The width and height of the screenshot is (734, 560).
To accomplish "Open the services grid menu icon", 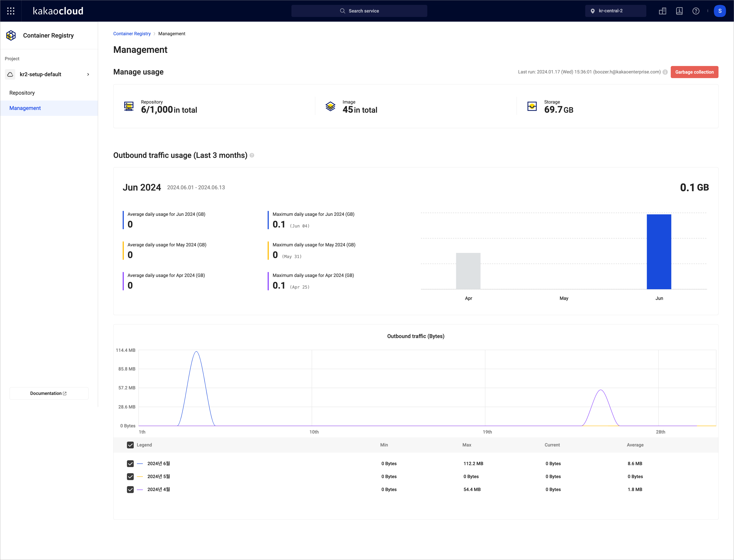I will (11, 11).
